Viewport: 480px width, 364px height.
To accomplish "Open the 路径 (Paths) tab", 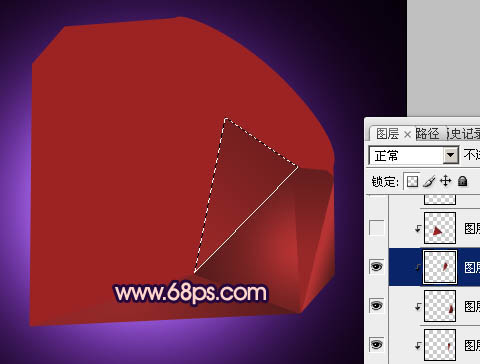I will [x=428, y=134].
